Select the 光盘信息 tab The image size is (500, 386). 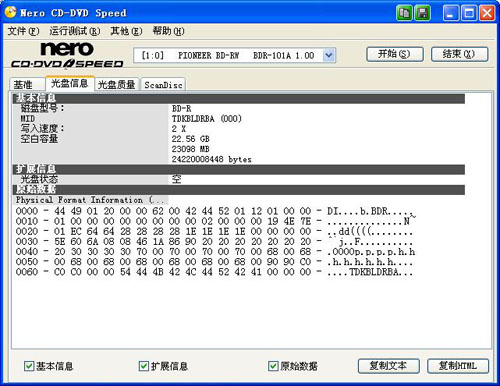(70, 83)
